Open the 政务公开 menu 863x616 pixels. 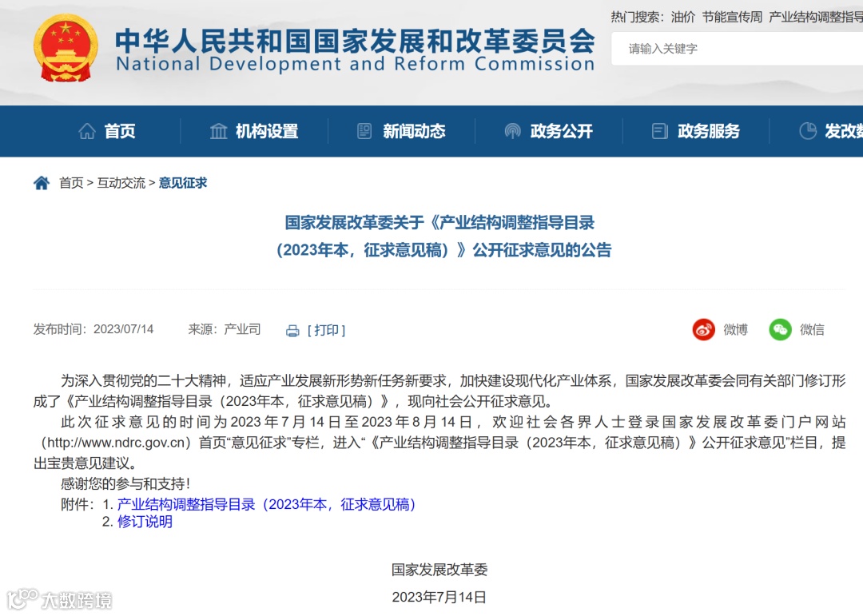tap(562, 131)
